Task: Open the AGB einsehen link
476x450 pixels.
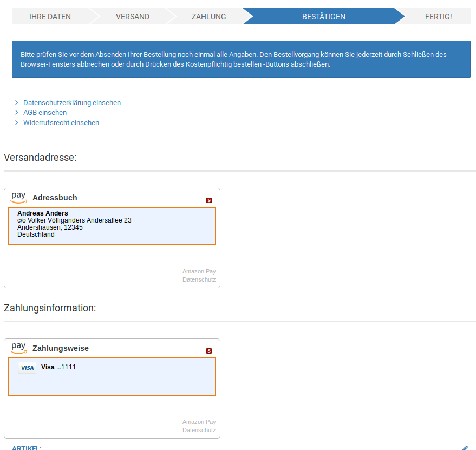Action: point(45,113)
